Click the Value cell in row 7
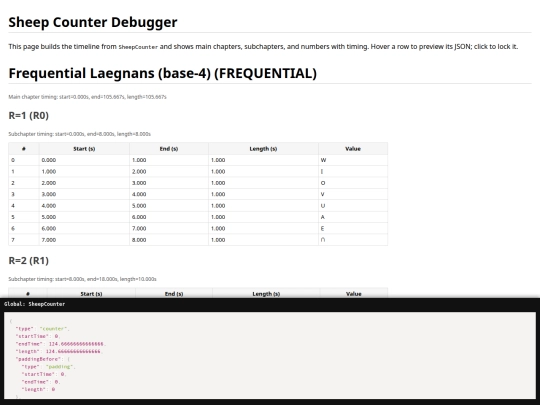Image resolution: width=540 pixels, height=405 pixels. (x=353, y=240)
